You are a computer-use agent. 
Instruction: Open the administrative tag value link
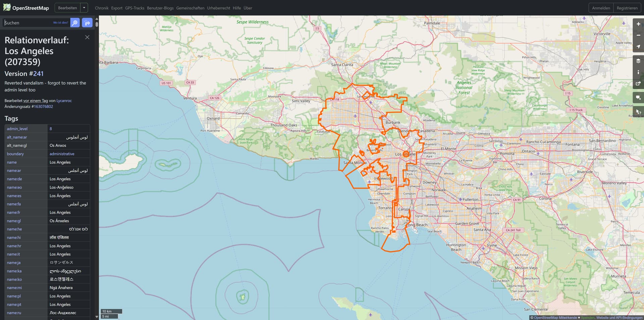pyautogui.click(x=62, y=154)
